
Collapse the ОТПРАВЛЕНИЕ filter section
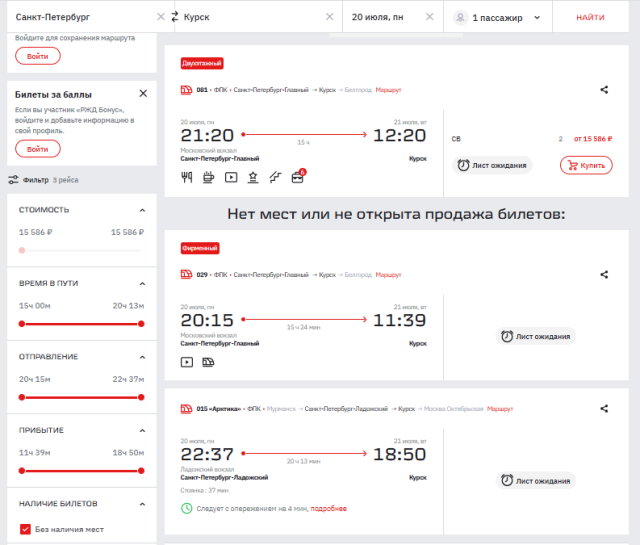142,357
